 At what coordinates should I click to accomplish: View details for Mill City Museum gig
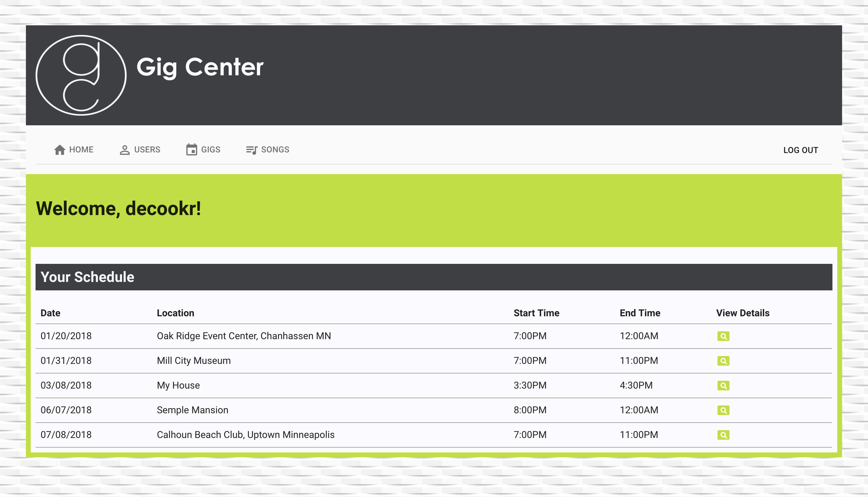[x=723, y=361]
